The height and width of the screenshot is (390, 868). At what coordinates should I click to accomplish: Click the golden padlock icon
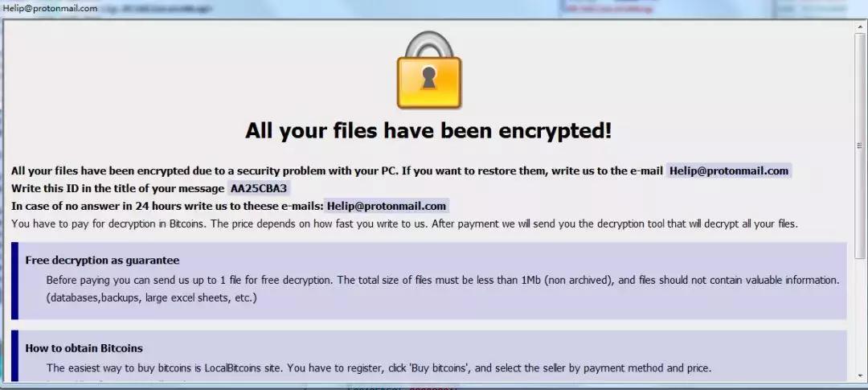(x=429, y=70)
